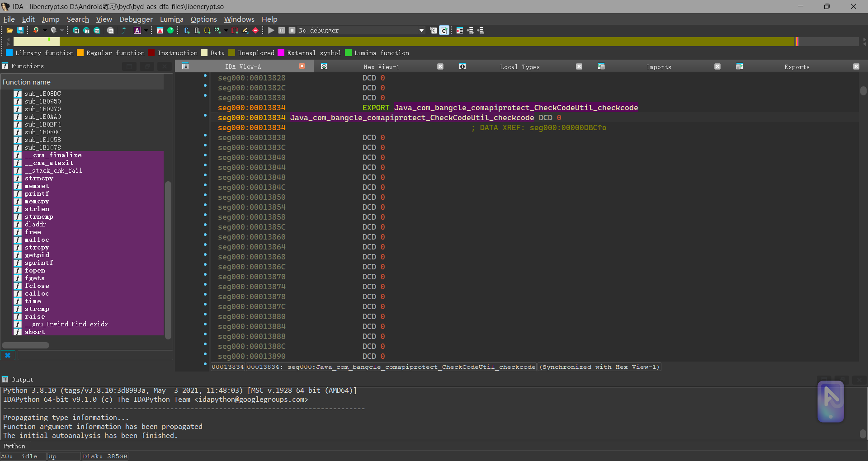
Task: Click the magenta External symbol legend swatch
Action: pos(281,53)
